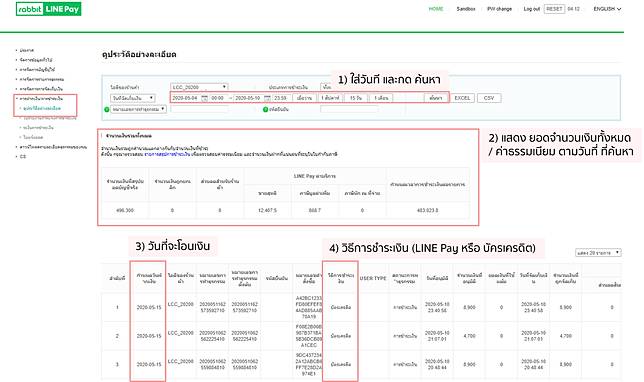Screen dimensions: 644x382
Task: Click the text input beside second help icon
Action: [349, 109]
